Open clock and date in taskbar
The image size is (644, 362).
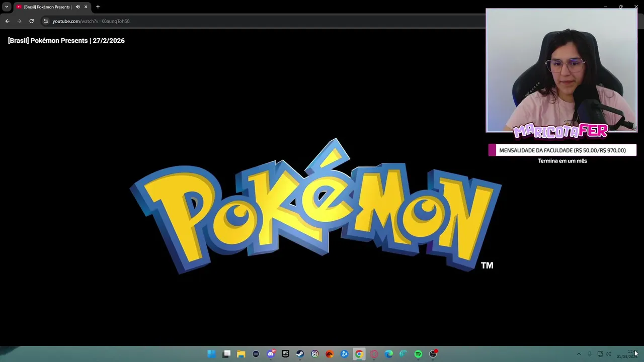[x=628, y=354]
